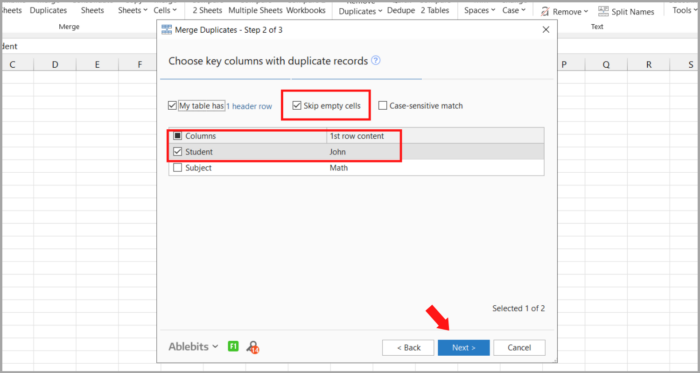
Task: Close the Merge Duplicates dialog
Action: (x=546, y=30)
